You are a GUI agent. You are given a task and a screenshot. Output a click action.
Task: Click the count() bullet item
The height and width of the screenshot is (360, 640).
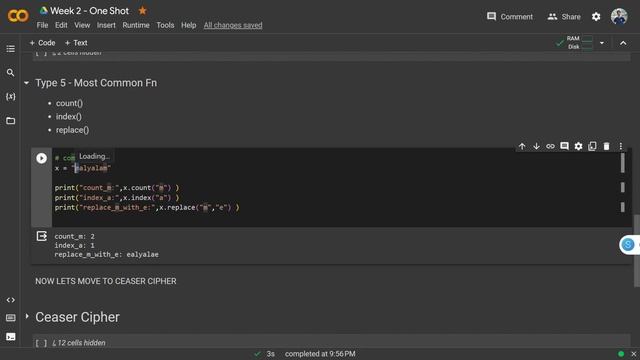click(69, 103)
